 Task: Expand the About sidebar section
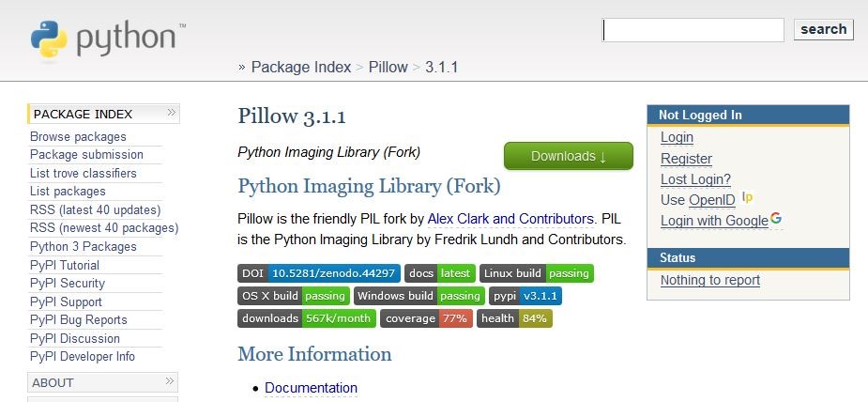coord(171,382)
